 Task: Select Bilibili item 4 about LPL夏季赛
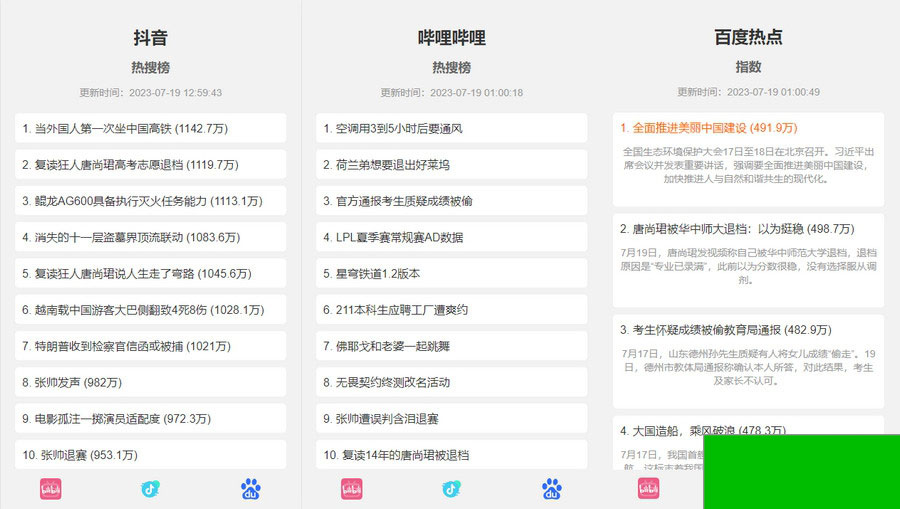450,237
